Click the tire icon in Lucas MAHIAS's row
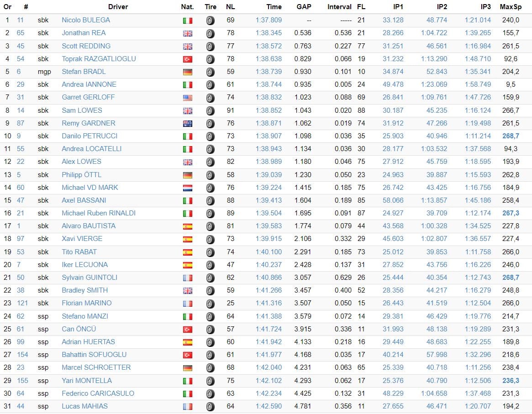 pyautogui.click(x=210, y=406)
